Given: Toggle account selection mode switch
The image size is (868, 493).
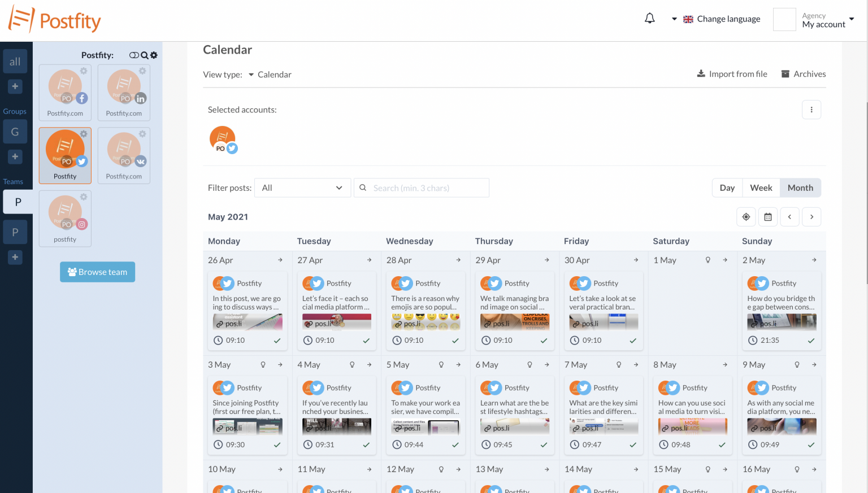Looking at the screenshot, I should pos(134,55).
